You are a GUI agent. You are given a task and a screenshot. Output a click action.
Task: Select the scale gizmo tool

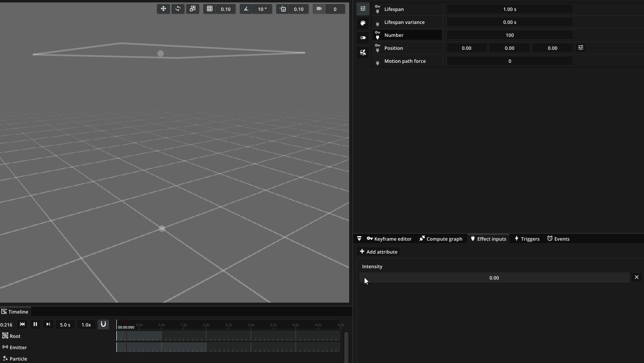pos(193,9)
